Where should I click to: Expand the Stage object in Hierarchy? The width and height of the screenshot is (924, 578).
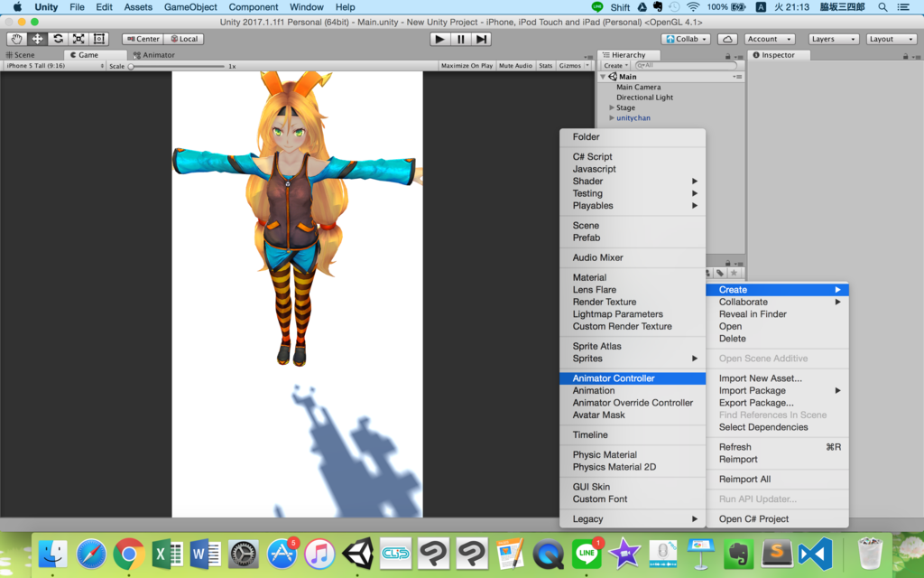[612, 108]
